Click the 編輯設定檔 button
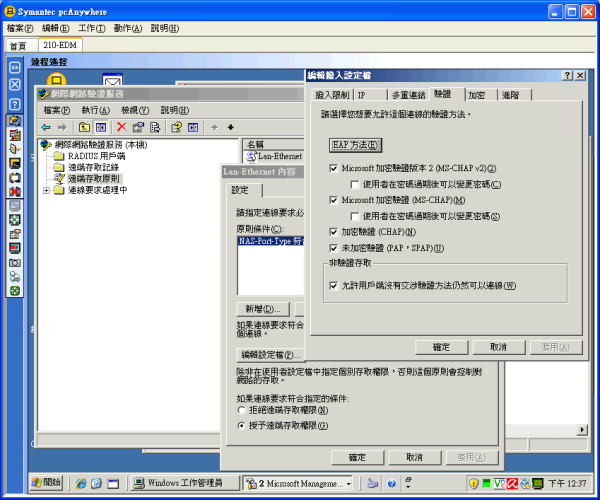This screenshot has height=500, width=600. tap(269, 355)
